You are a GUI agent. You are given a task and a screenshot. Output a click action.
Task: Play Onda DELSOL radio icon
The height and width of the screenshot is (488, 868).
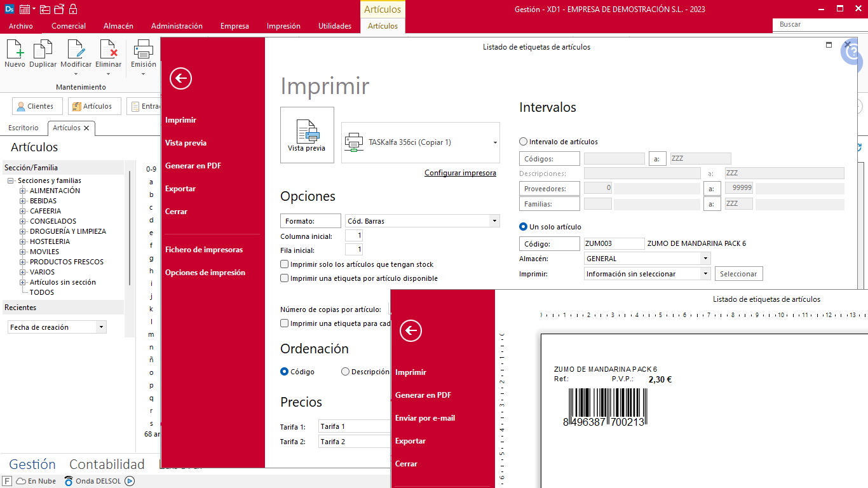pyautogui.click(x=130, y=481)
